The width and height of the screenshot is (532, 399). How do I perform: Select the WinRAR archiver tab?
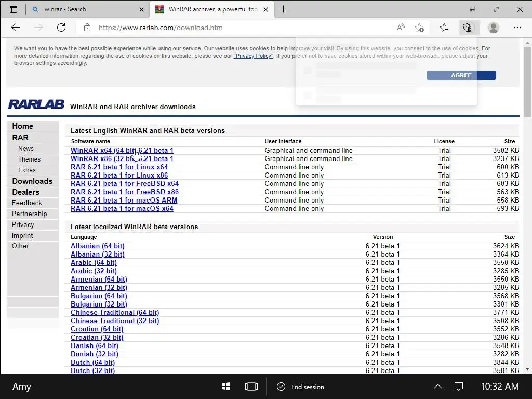click(212, 9)
